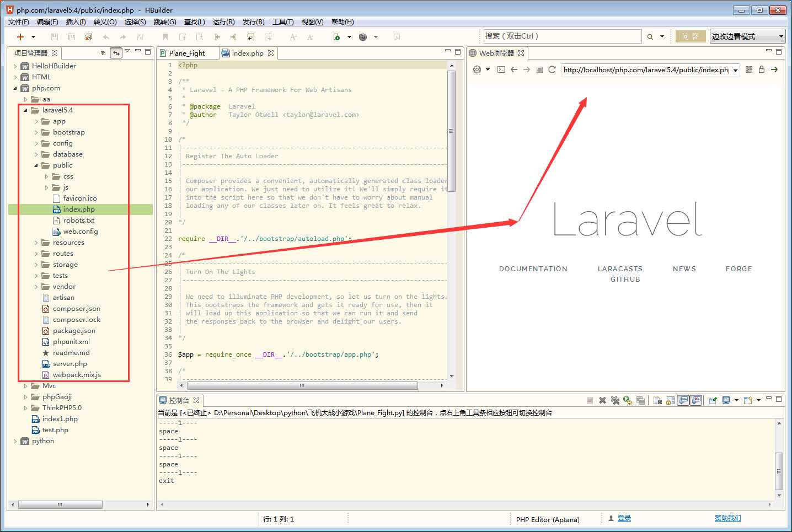Click the 赞助我们 link
Viewport: 792px width, 532px height.
(x=728, y=518)
